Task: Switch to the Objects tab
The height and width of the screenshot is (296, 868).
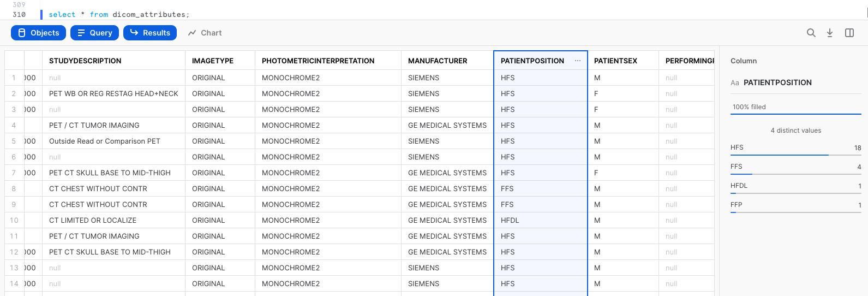Action: pos(39,33)
